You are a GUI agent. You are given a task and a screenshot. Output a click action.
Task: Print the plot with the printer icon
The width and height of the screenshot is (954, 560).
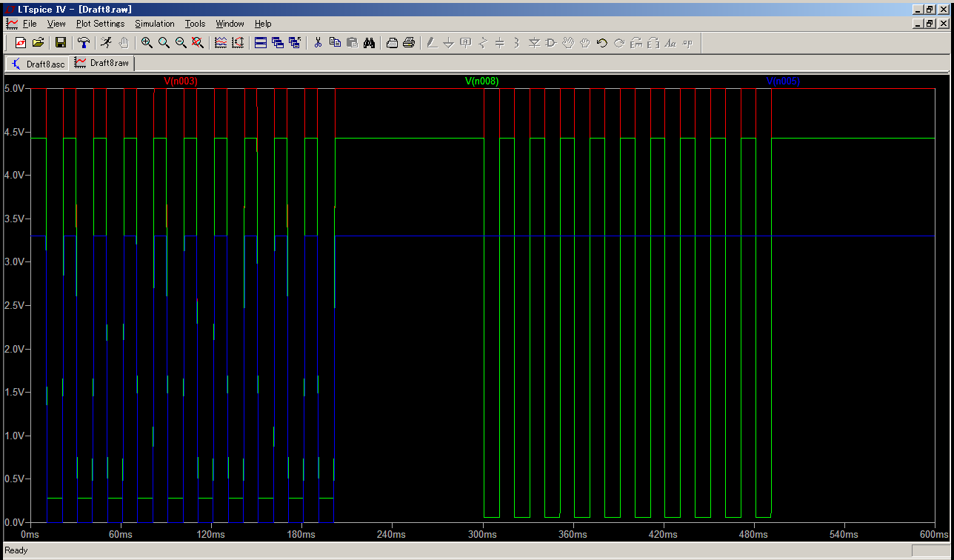[x=408, y=43]
